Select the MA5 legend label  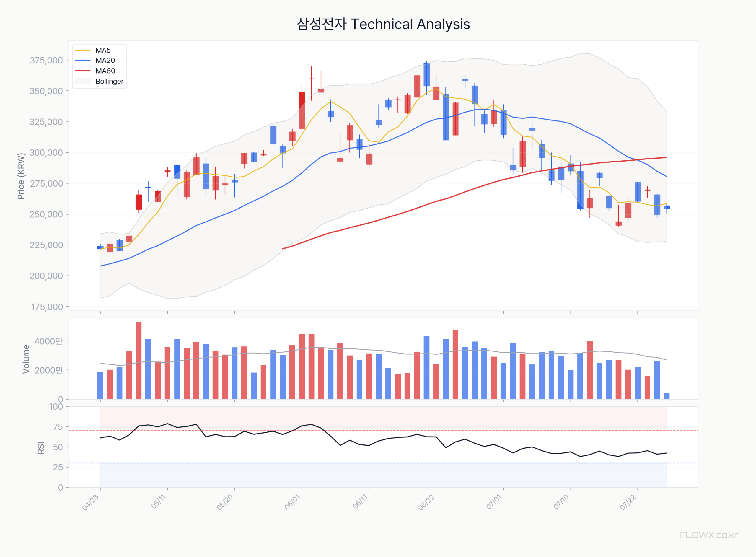pos(103,50)
